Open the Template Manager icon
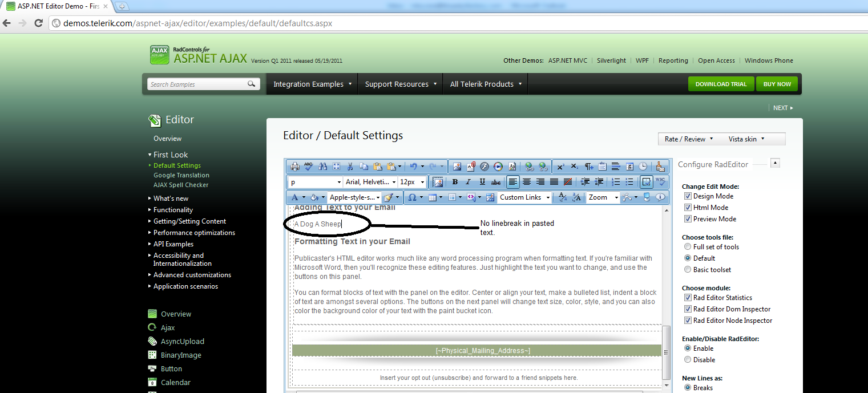The image size is (868, 393). (x=512, y=167)
